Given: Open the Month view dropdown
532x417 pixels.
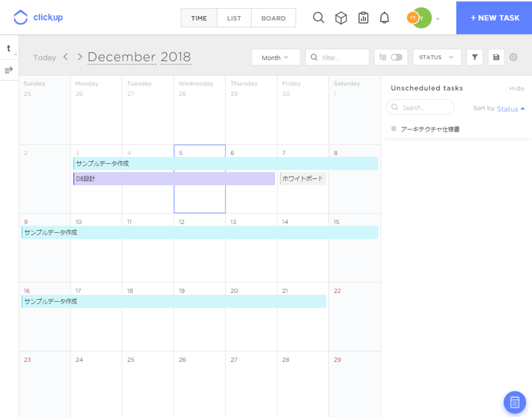Looking at the screenshot, I should pyautogui.click(x=275, y=57).
